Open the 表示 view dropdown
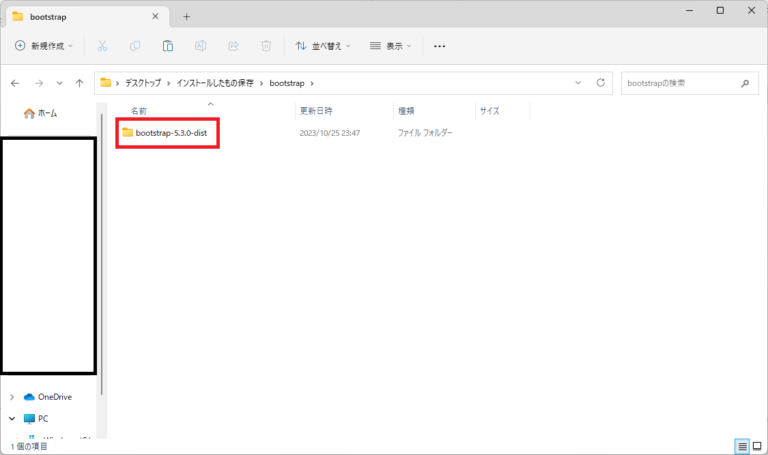Image resolution: width=768 pixels, height=455 pixels. pyautogui.click(x=390, y=46)
